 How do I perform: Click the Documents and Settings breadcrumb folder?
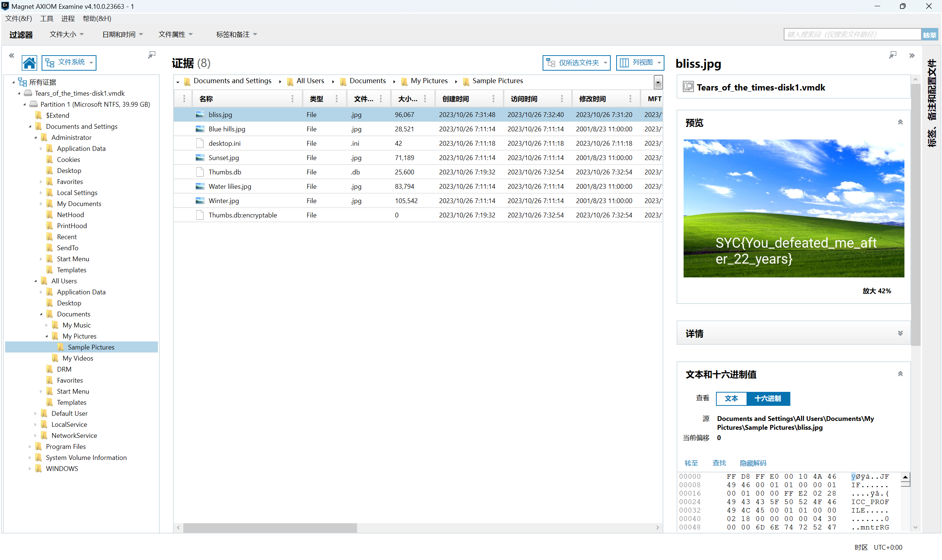point(227,81)
